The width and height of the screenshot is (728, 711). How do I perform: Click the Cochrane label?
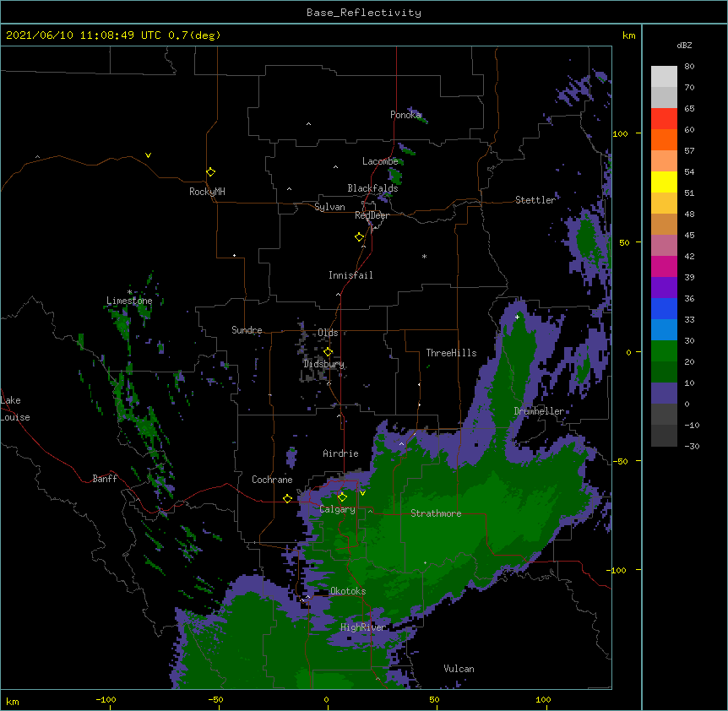coord(272,480)
